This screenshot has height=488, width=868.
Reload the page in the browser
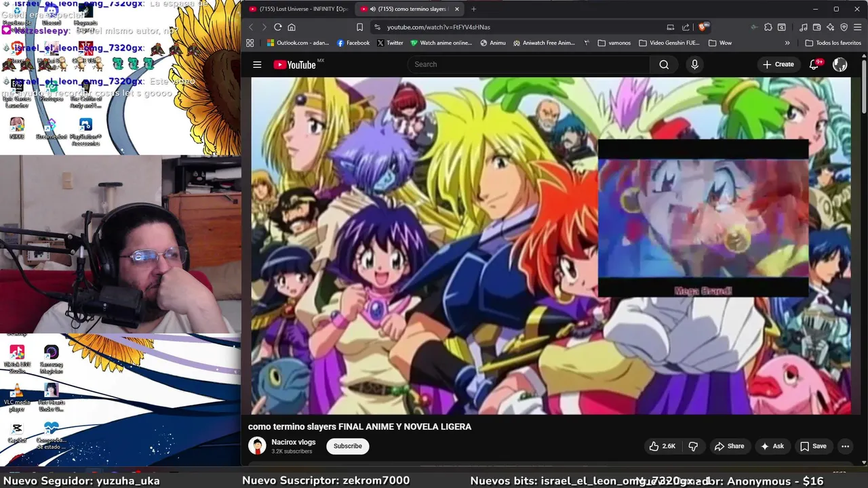point(277,27)
